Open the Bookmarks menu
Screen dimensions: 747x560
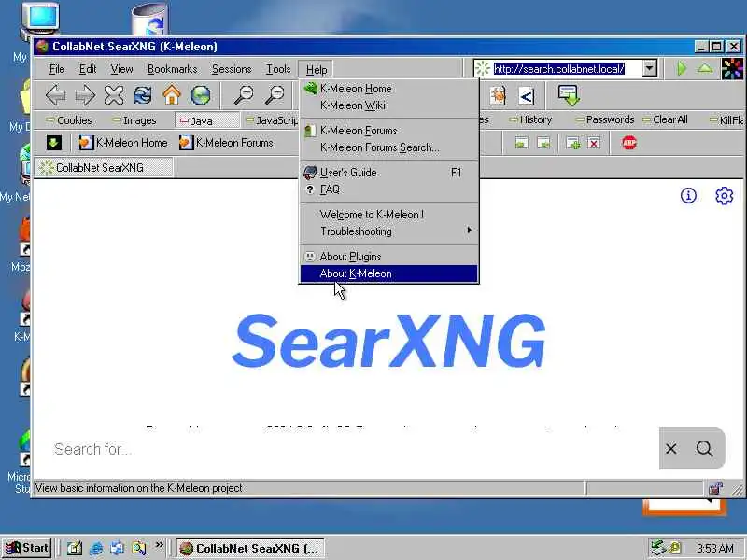pyautogui.click(x=172, y=69)
